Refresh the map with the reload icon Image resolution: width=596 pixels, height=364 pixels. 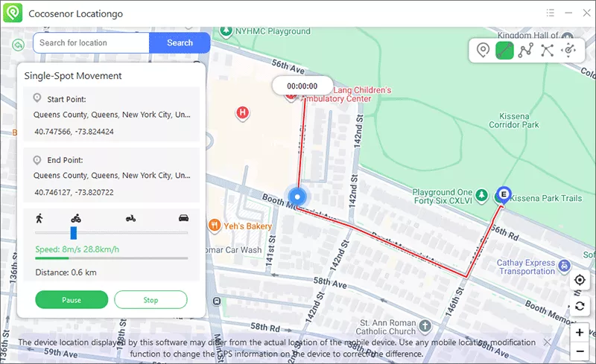coord(580,306)
